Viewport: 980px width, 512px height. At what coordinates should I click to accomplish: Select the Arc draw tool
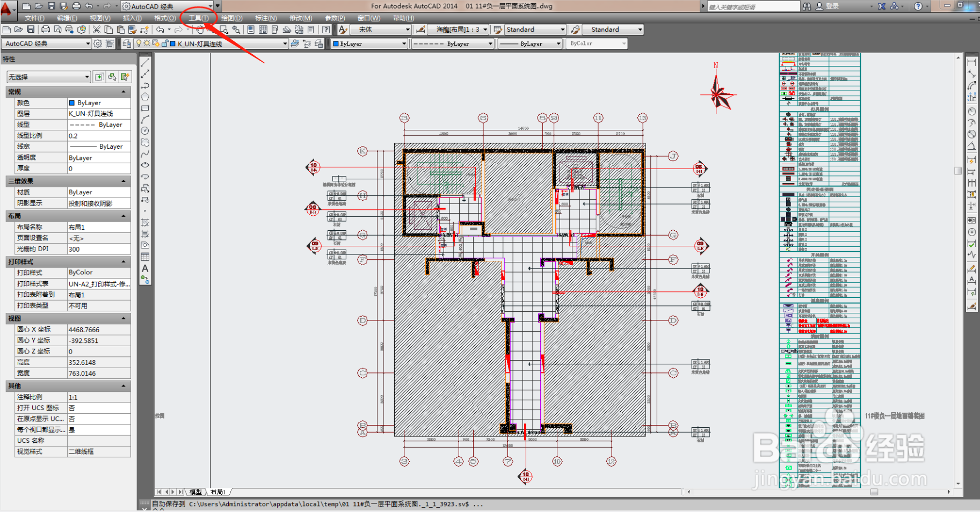145,119
